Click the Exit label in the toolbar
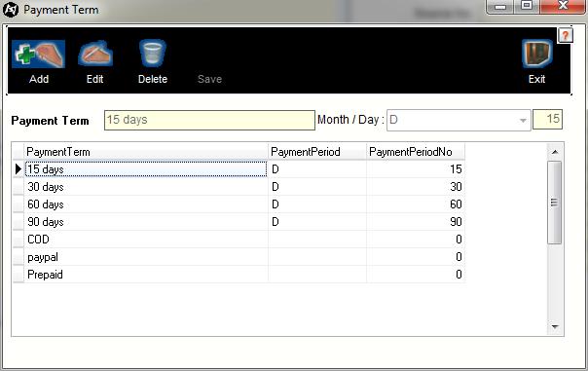Viewport: 588px width, 371px height. 536,79
